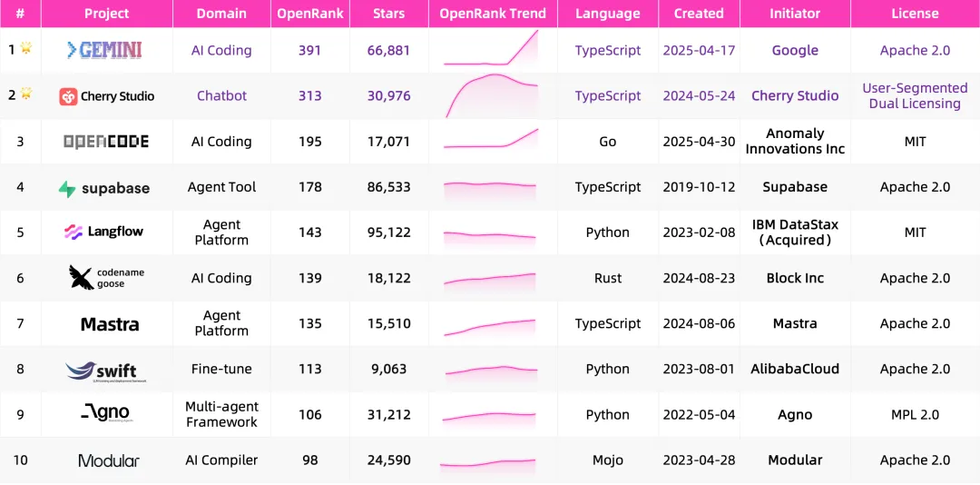Click the 'Mojo' language cell

pos(607,460)
